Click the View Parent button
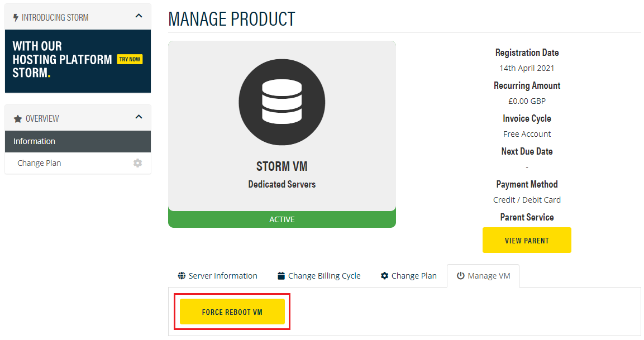 tap(527, 240)
